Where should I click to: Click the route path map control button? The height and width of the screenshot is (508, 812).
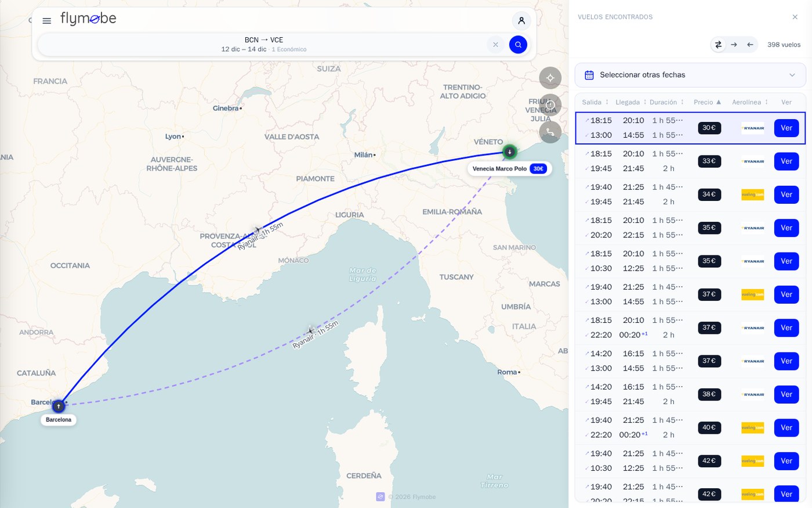click(x=550, y=132)
